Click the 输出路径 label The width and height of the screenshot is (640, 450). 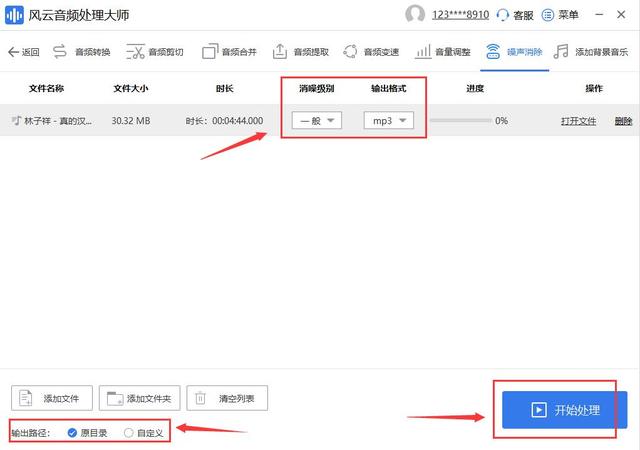31,433
